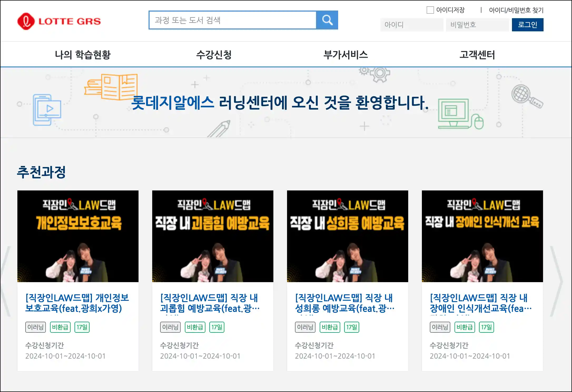Toggle the 아이디저장 checkbox

coord(430,10)
